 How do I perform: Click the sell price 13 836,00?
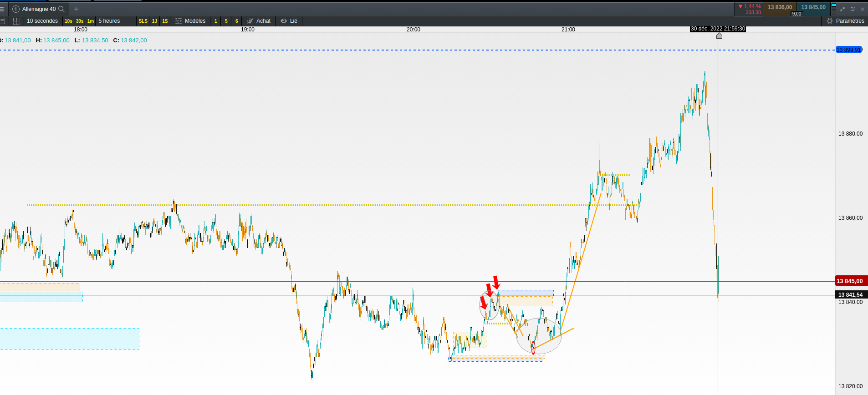(780, 7)
